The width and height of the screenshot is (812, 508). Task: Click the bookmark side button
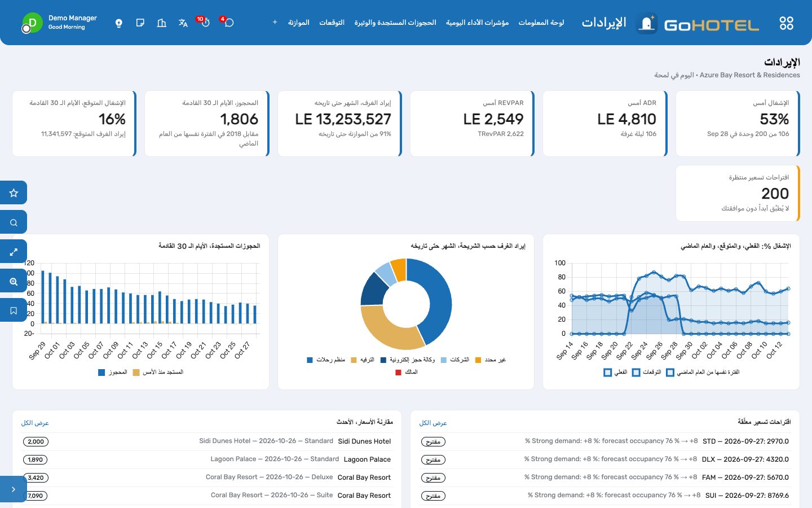pos(14,310)
